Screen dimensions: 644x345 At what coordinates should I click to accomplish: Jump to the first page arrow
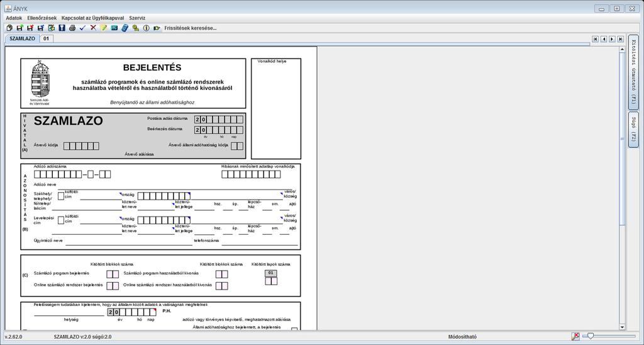595,39
